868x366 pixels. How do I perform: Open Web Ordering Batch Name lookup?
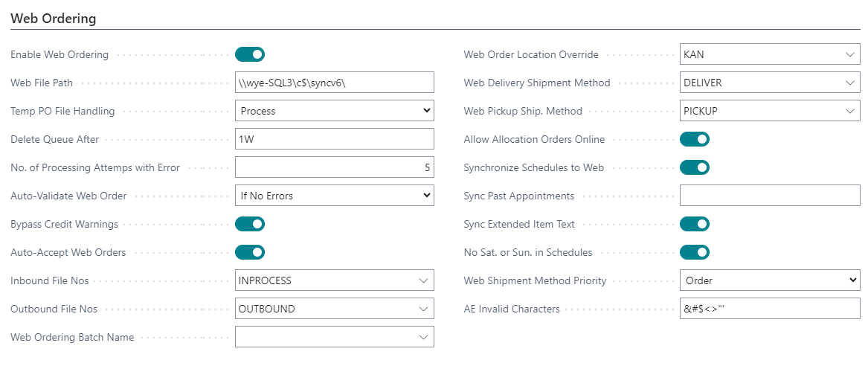click(424, 337)
